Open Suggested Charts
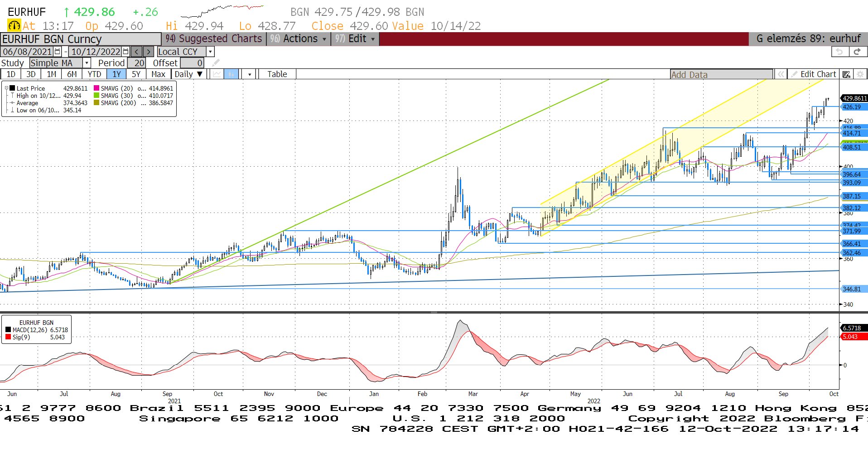Viewport: 868px width, 454px height. [x=213, y=39]
